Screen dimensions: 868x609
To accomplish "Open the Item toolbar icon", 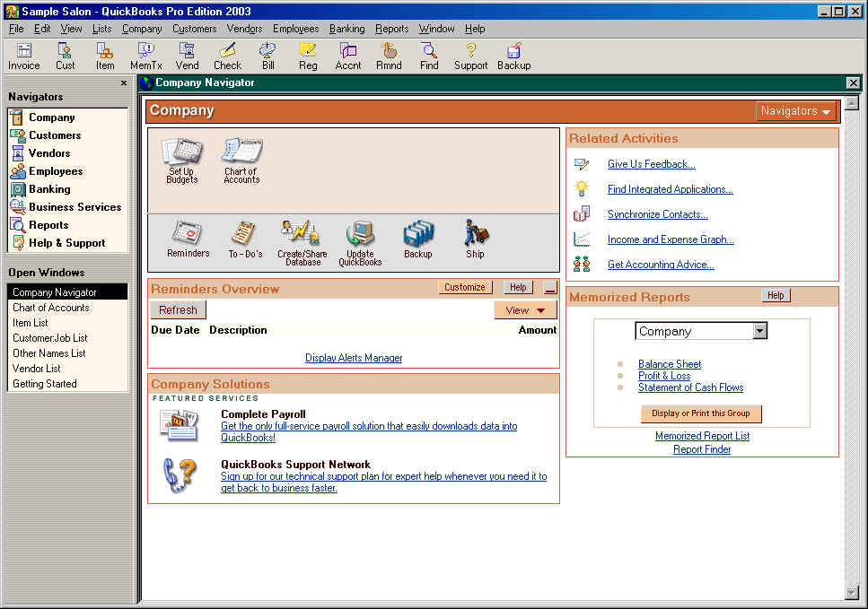I will 105,57.
